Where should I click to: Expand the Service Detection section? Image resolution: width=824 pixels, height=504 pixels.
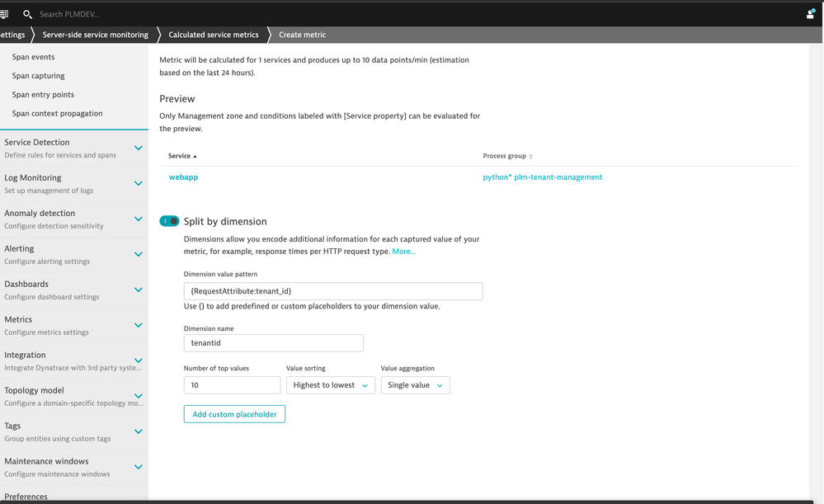(x=138, y=148)
